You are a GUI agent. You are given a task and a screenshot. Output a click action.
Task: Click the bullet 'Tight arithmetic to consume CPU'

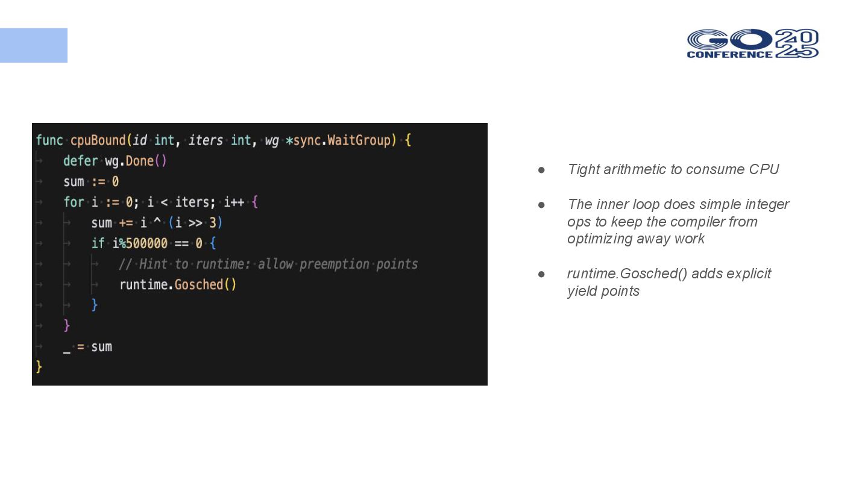click(x=673, y=169)
